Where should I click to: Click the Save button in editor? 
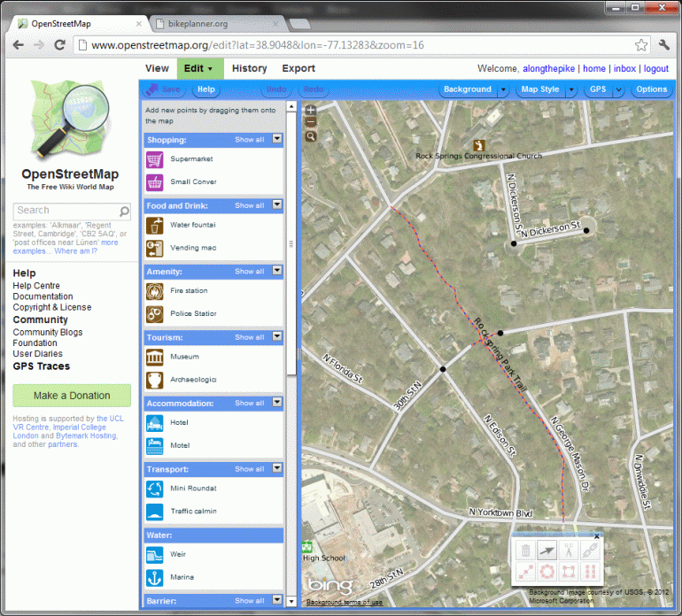coord(165,89)
